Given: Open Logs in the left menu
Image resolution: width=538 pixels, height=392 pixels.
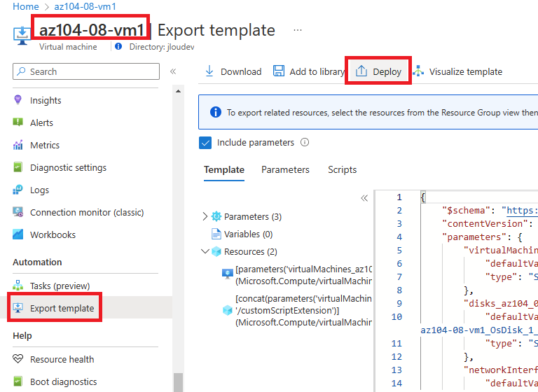Looking at the screenshot, I should pos(39,190).
